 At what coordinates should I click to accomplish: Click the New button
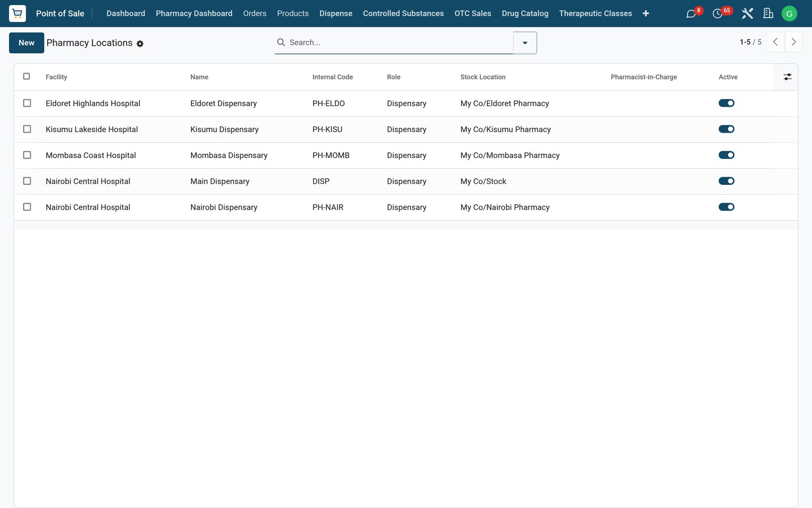pos(26,43)
